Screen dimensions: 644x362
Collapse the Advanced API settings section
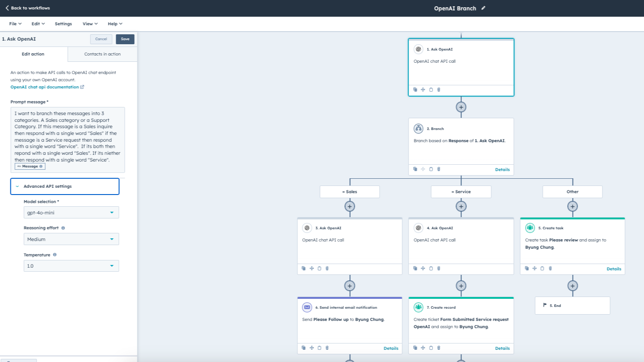65,186
